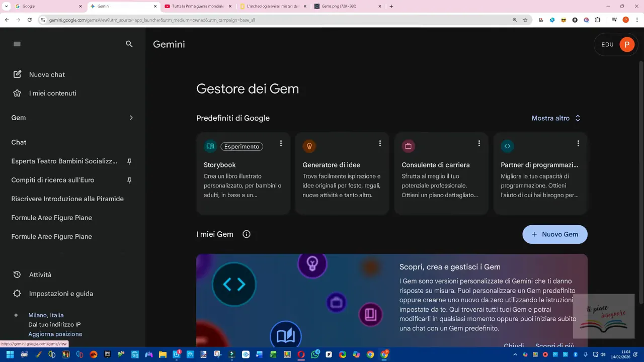
Task: Open chat Compiti di ricerca sull'Euro
Action: pyautogui.click(x=53, y=180)
